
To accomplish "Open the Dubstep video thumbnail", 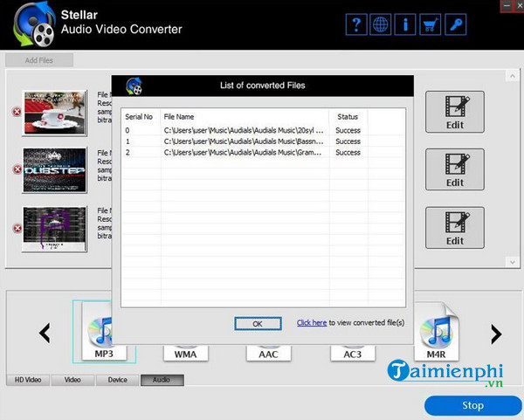I will [x=54, y=170].
